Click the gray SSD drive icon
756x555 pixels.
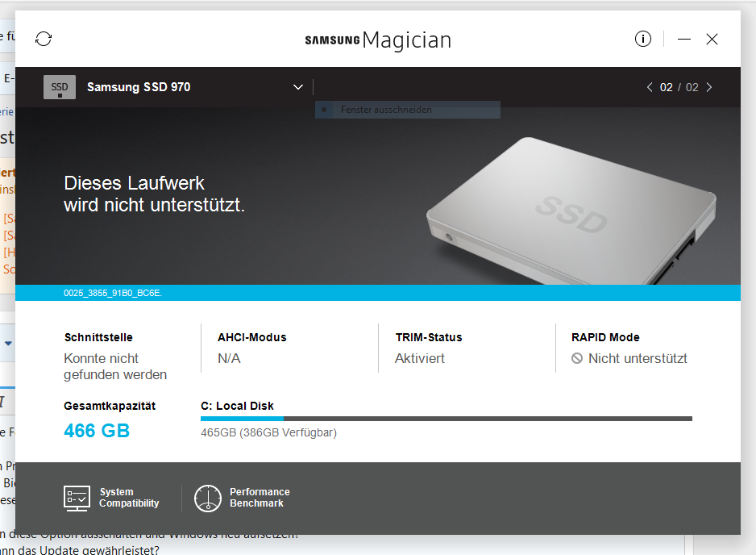coord(60,87)
